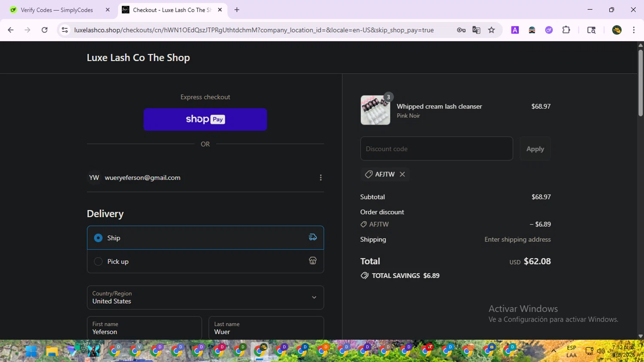Open the taskbar clock and date
Viewport: 644px width, 362px height.
[x=623, y=351]
